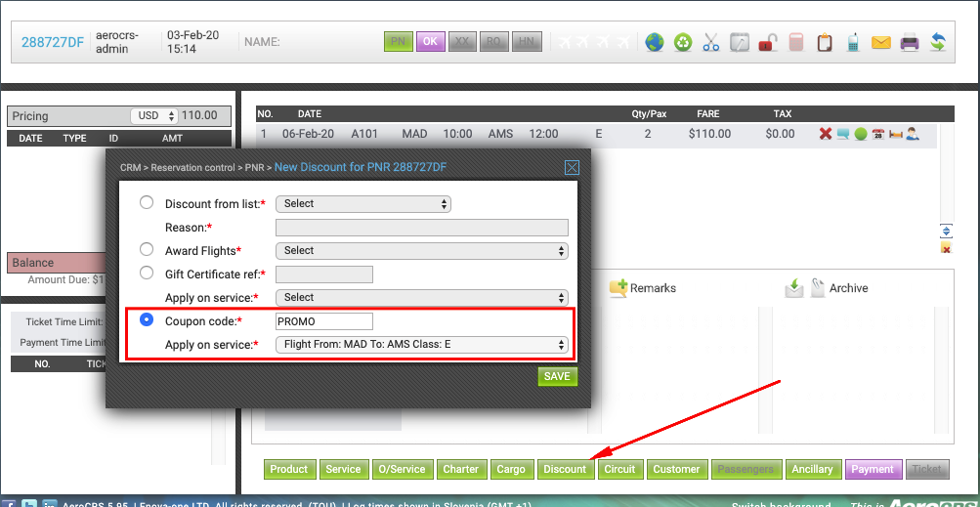Click the calendar icon in flight row
Screen dimensions: 980x507
point(878,134)
